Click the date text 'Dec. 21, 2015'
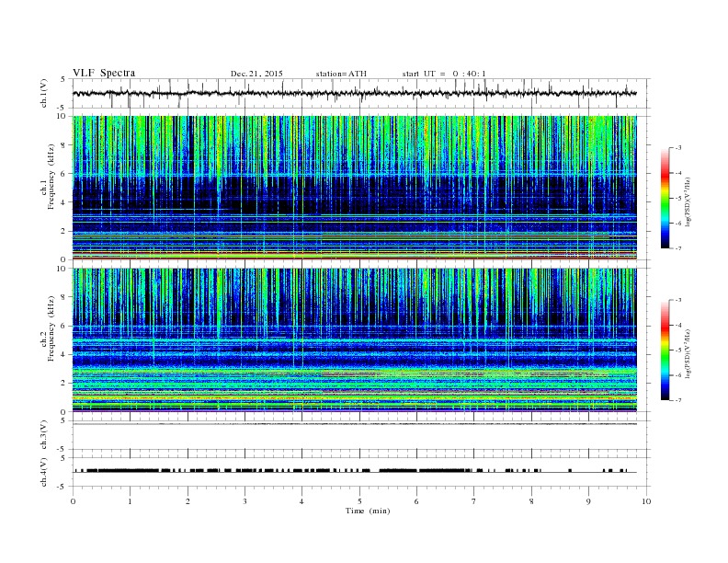The height and width of the screenshot is (563, 728). coord(256,74)
